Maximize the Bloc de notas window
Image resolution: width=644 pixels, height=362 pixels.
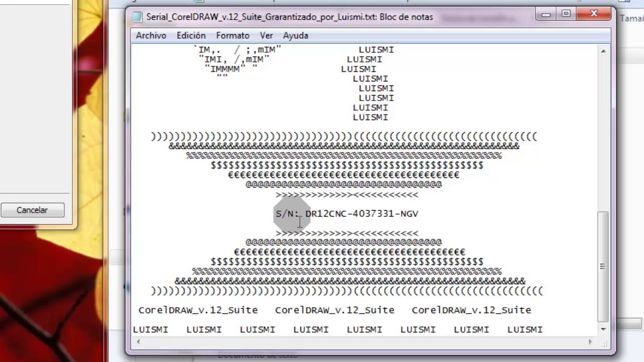coord(566,14)
